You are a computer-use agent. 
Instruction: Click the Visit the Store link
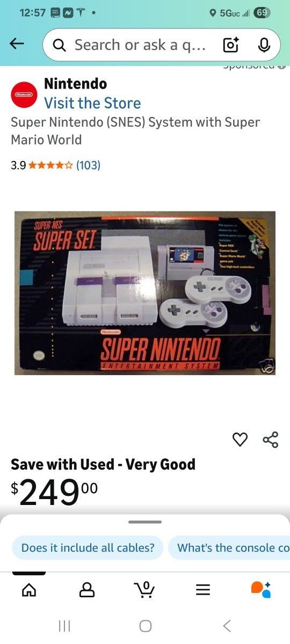(x=92, y=103)
